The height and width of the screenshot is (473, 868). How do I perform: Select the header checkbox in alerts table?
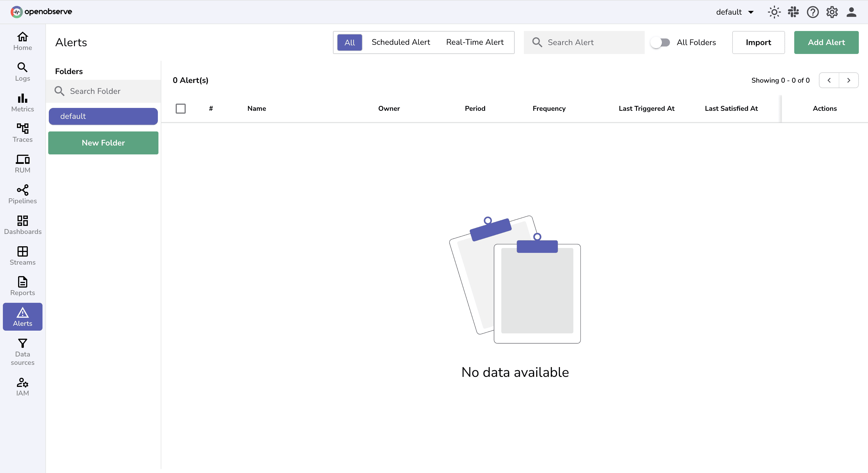pos(181,108)
